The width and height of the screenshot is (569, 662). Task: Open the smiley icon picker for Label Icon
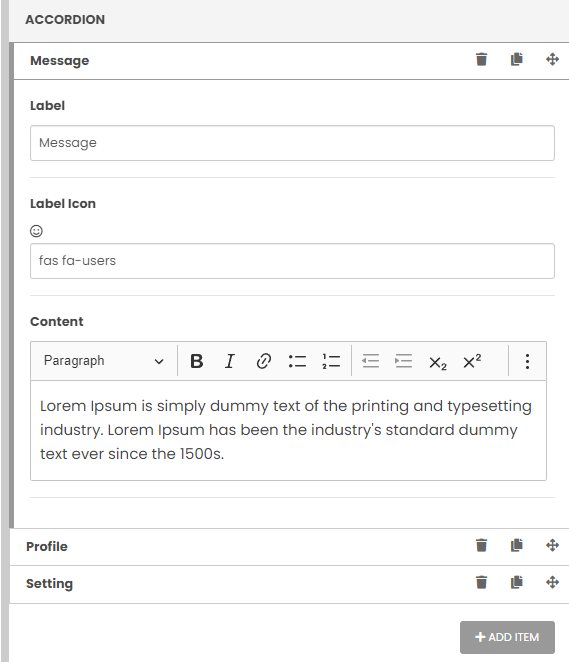(x=36, y=231)
